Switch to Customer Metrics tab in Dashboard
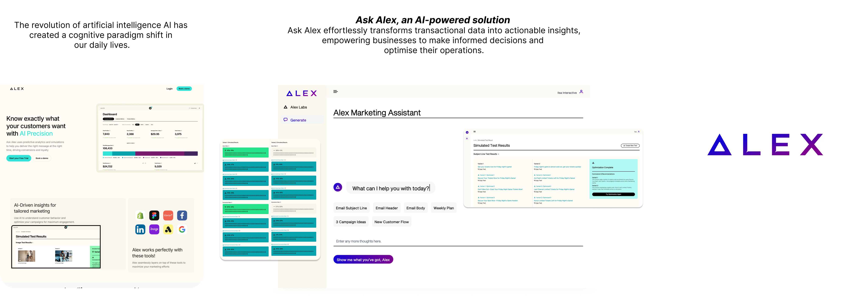868x297 pixels. pos(120,119)
